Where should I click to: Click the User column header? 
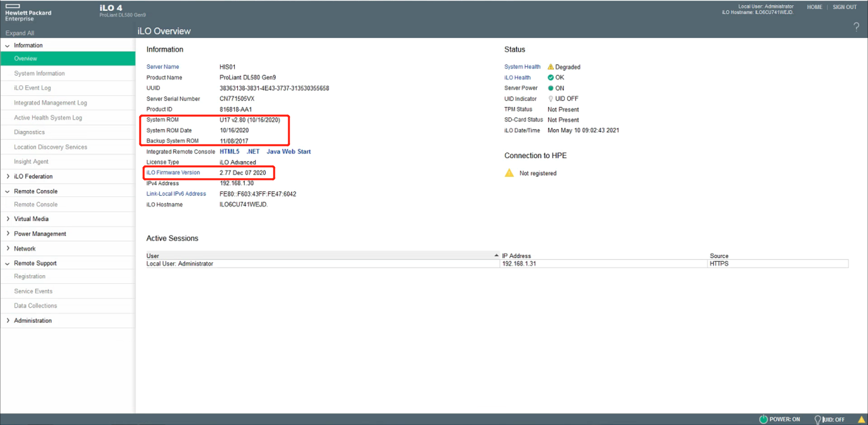(153, 256)
